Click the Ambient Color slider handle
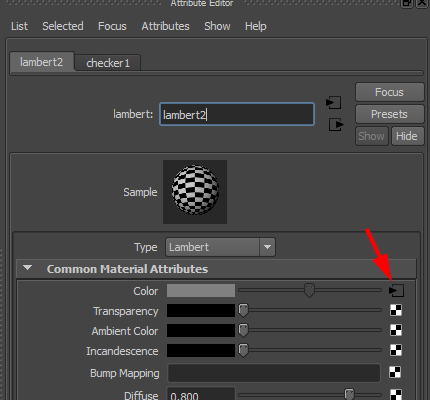This screenshot has height=400, width=430. [x=244, y=330]
